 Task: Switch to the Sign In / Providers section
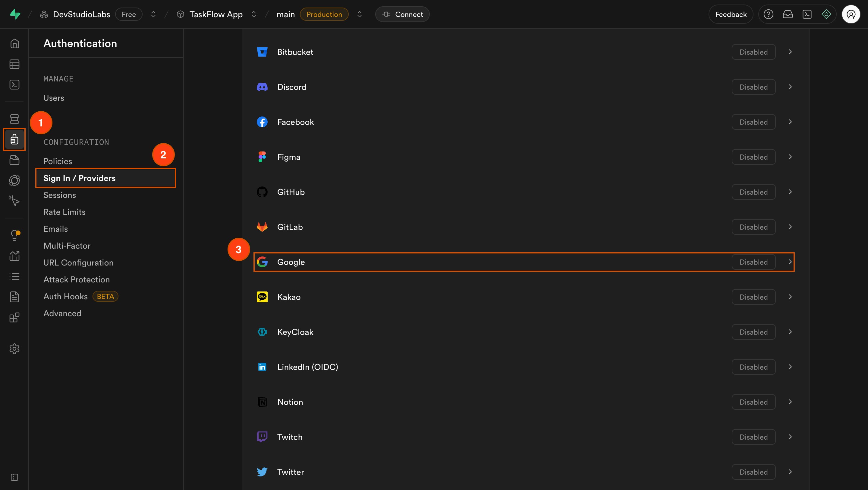80,178
